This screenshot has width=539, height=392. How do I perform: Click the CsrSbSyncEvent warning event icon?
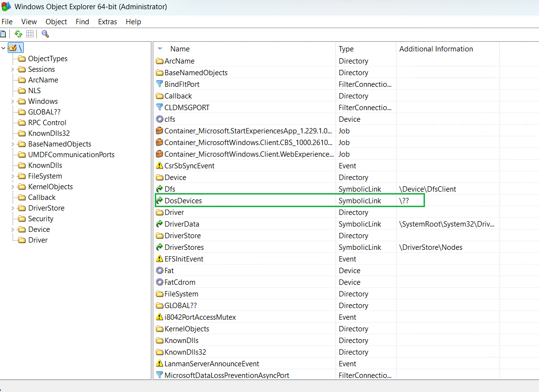[x=160, y=166]
